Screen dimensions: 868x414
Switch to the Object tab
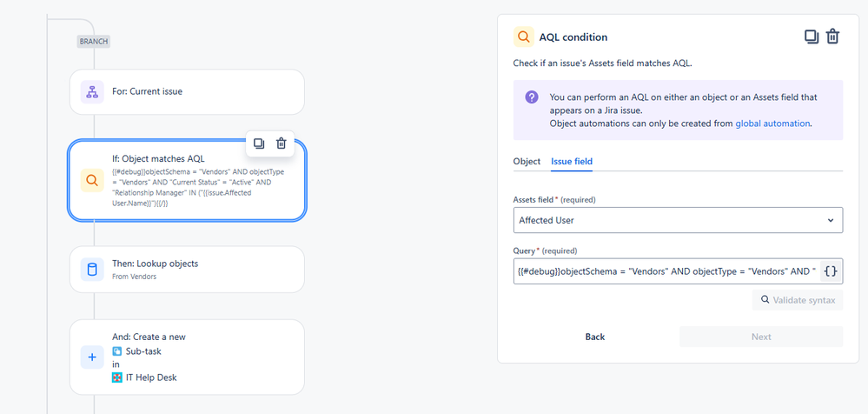(x=527, y=161)
